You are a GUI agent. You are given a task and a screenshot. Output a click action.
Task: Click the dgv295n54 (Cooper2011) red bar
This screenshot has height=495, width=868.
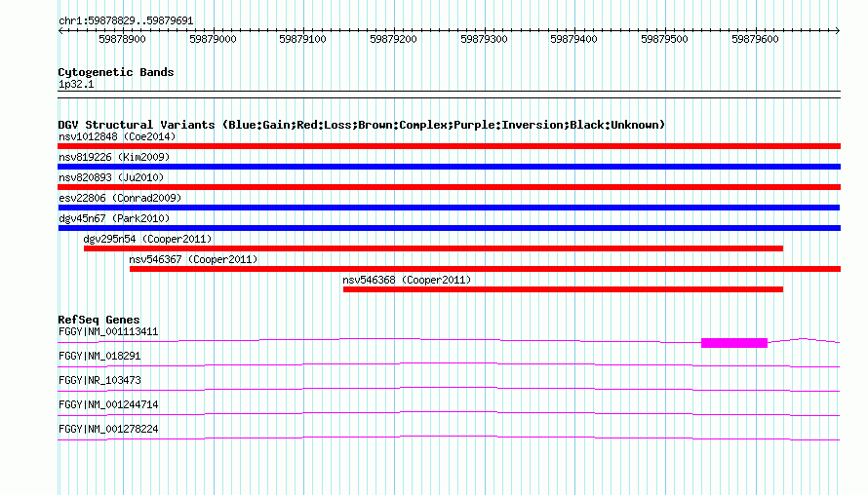coord(433,248)
